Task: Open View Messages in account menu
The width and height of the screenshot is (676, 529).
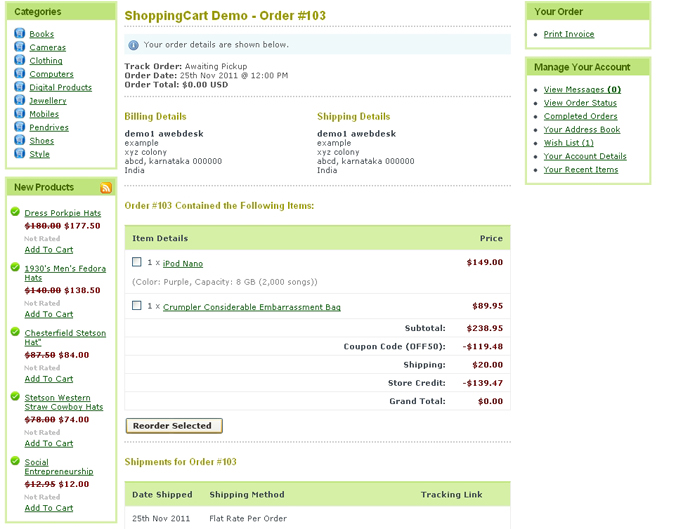Action: pyautogui.click(x=582, y=90)
